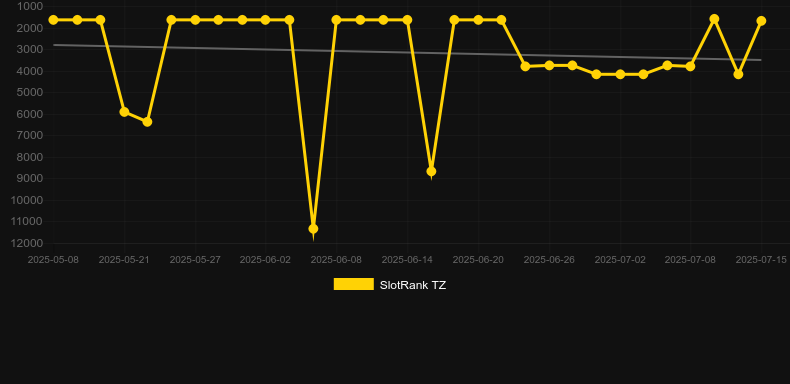Image resolution: width=790 pixels, height=384 pixels.
Task: Toggle the SlotRank TZ legend series
Action: coord(389,285)
